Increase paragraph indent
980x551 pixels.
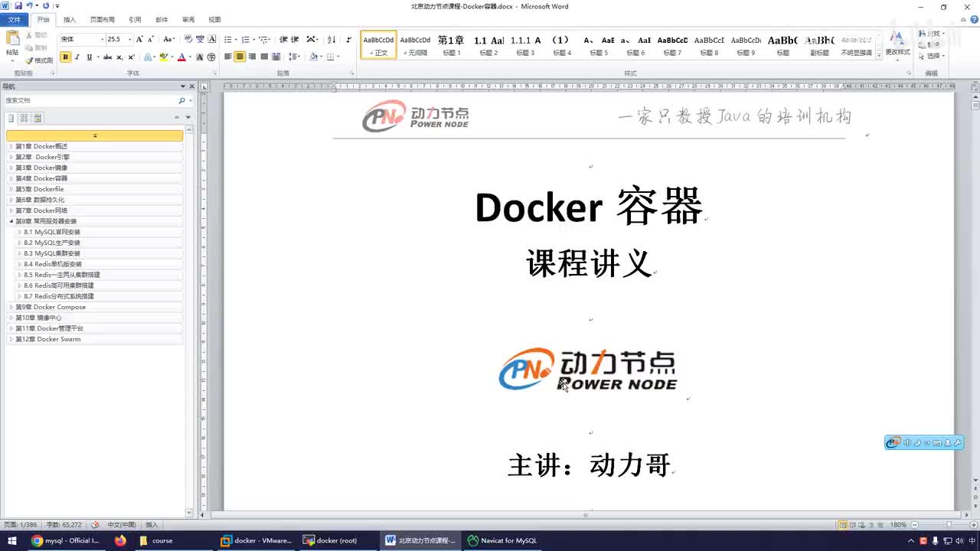(295, 39)
